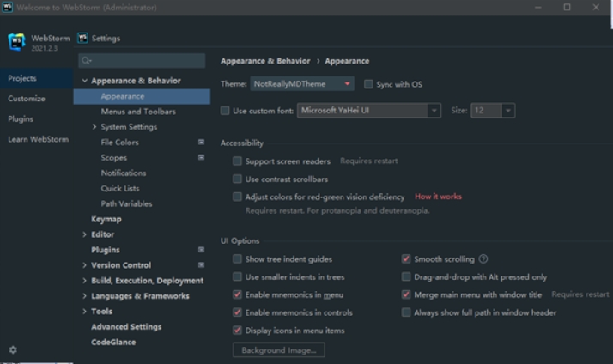Screen dimensions: 613x364
Task: Click the font size value field
Action: [x=486, y=111]
